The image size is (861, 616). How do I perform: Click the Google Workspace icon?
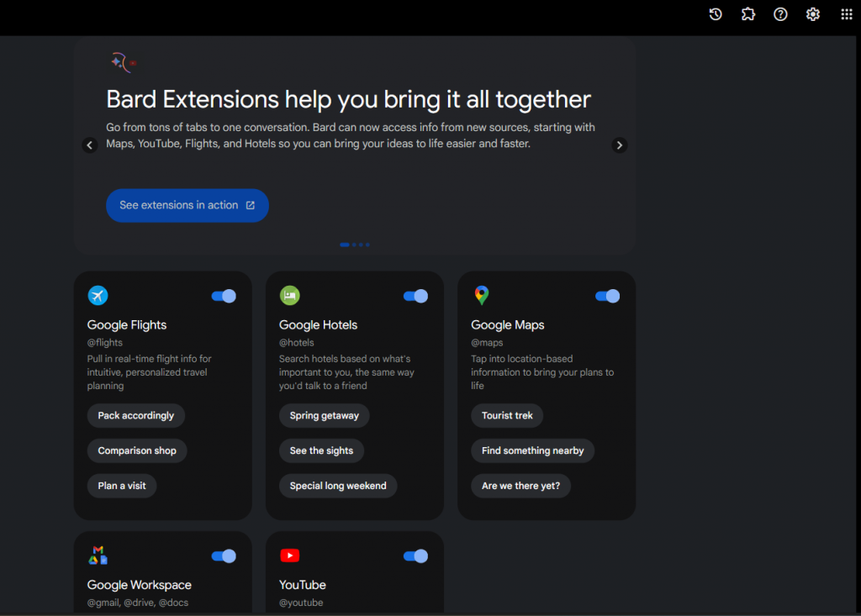coord(98,555)
